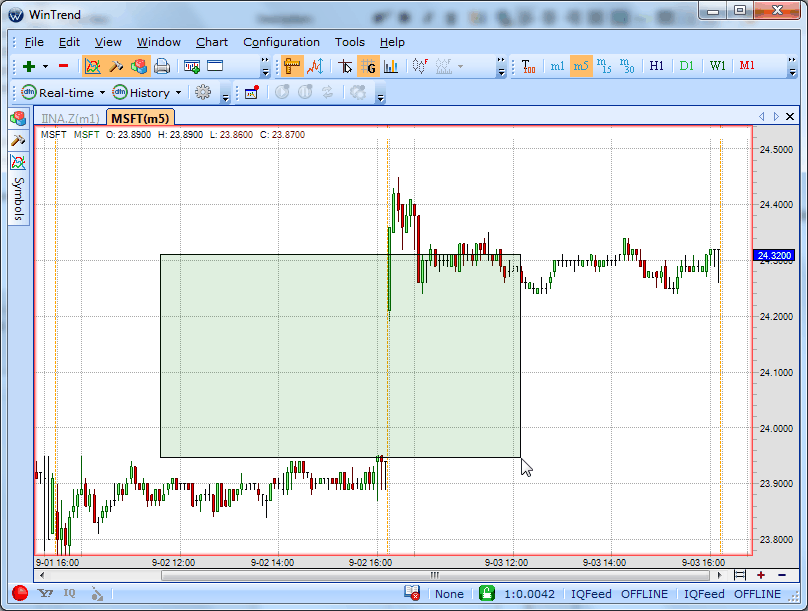The height and width of the screenshot is (611, 808).
Task: Open the File menu
Action: click(x=34, y=42)
